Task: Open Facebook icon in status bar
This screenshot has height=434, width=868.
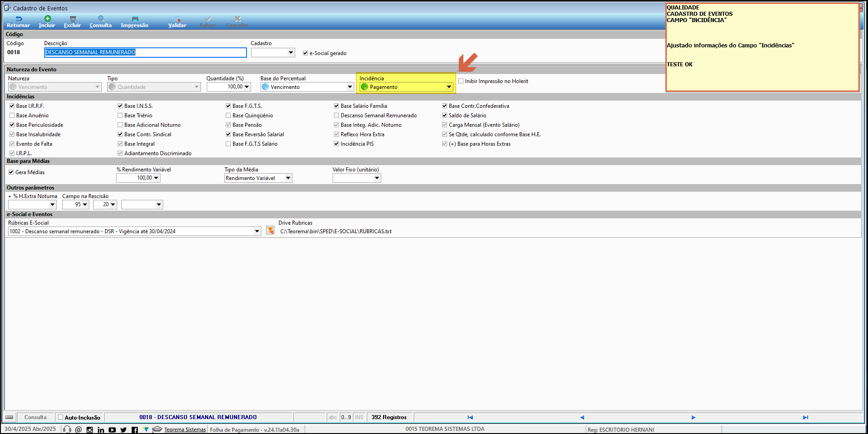Action: (135, 429)
